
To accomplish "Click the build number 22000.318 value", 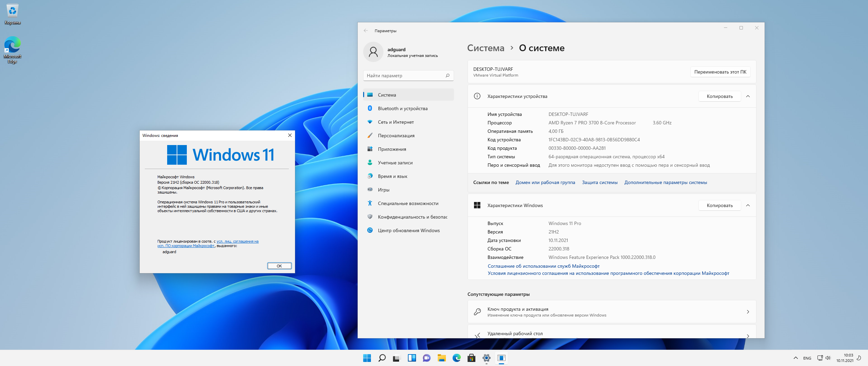I will tap(559, 249).
